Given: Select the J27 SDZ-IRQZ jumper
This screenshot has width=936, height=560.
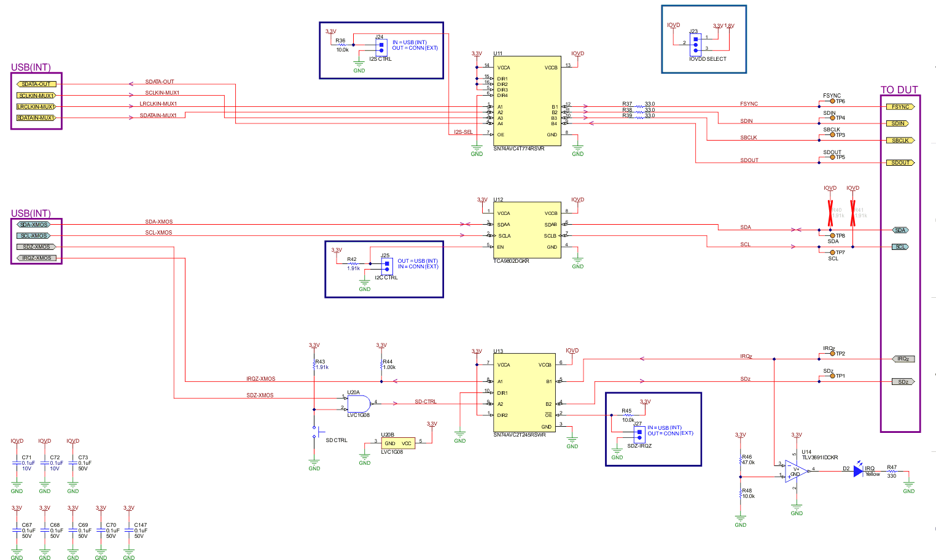Looking at the screenshot, I should pyautogui.click(x=639, y=434).
